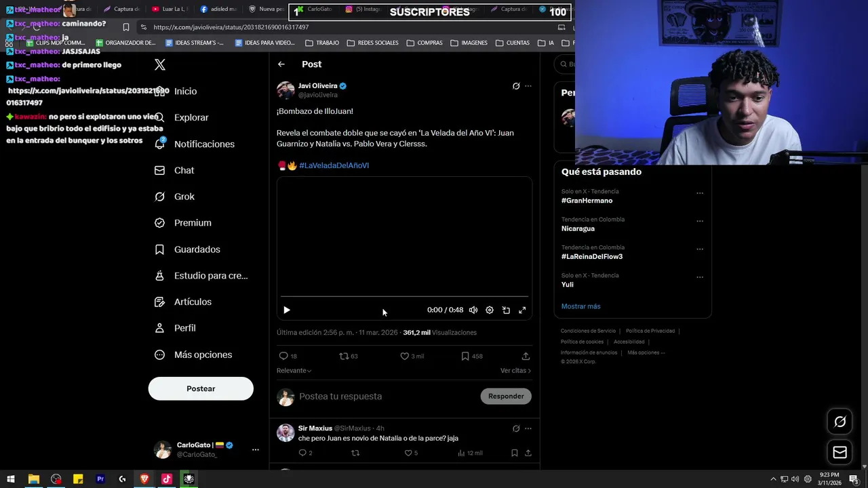Mute the video volume icon

pos(473,310)
